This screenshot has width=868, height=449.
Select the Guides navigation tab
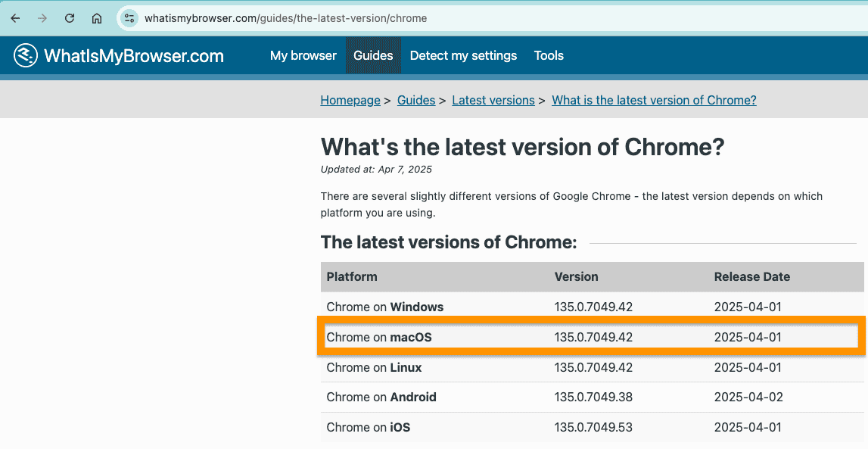click(x=373, y=55)
